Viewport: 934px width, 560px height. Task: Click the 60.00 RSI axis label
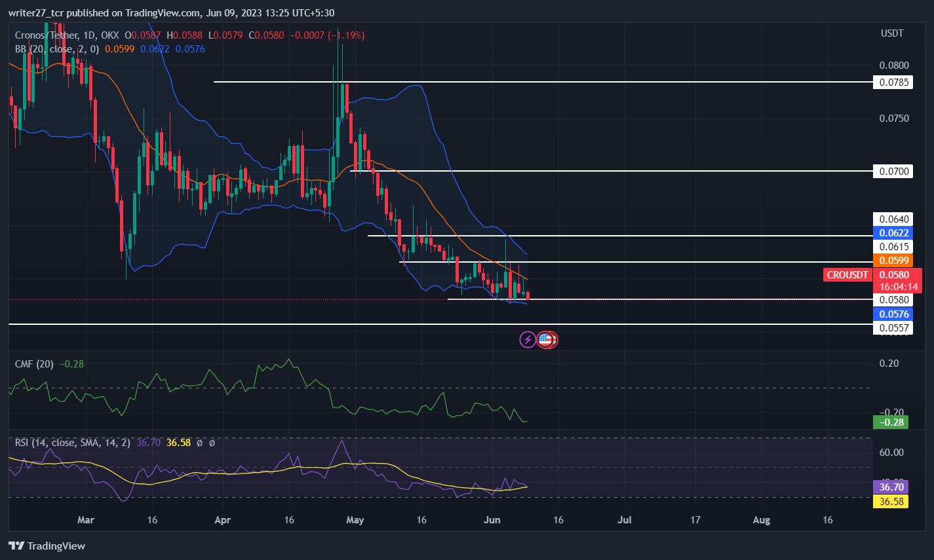pyautogui.click(x=891, y=453)
